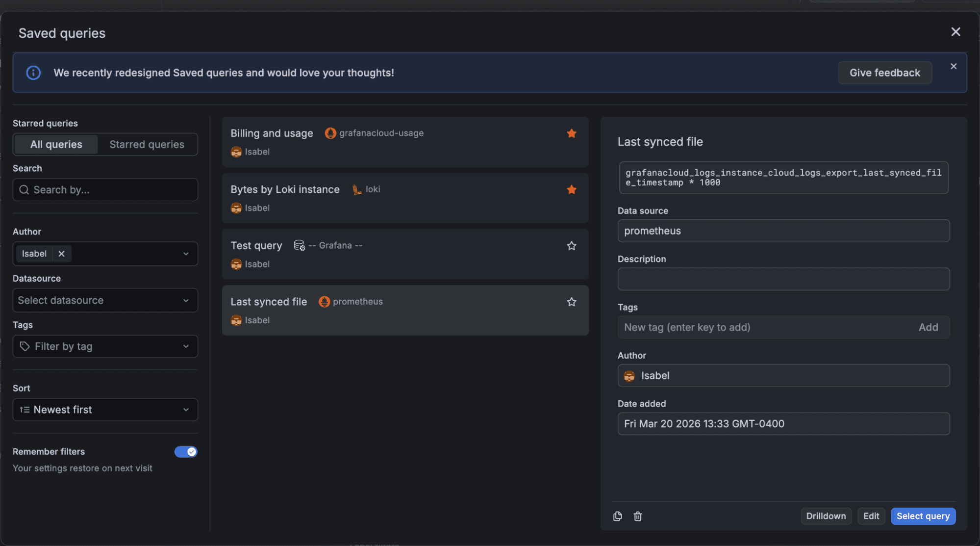The height and width of the screenshot is (546, 980).
Task: Click the Grafana datasource icon on Test query
Action: tap(299, 245)
